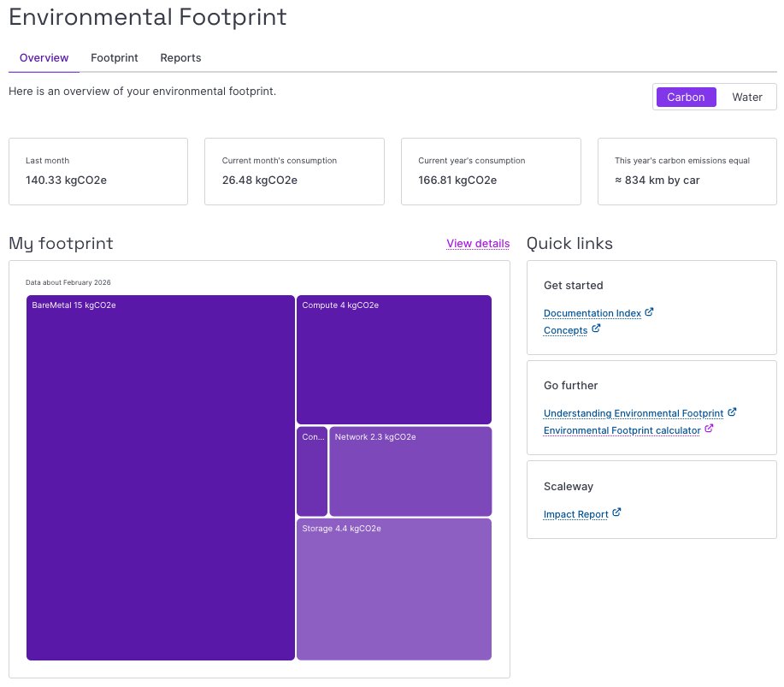
Task: Select the Overview tab
Action: tap(44, 58)
